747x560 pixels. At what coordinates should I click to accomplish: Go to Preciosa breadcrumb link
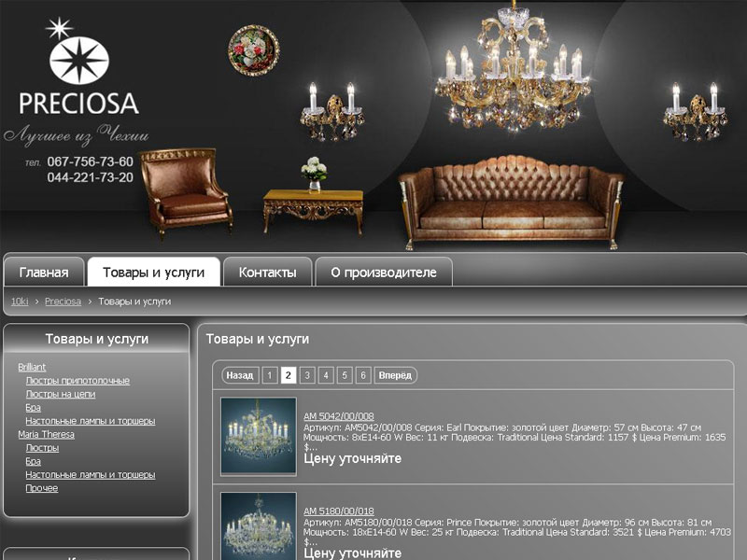(63, 301)
